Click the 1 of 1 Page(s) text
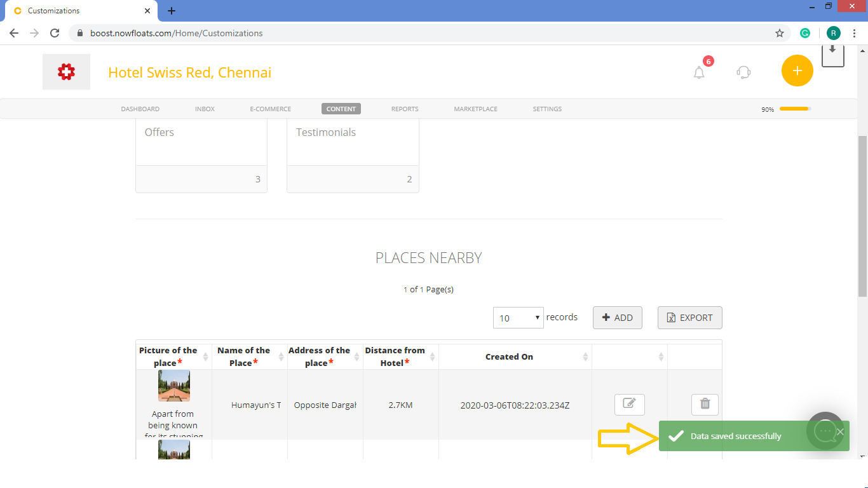This screenshot has height=488, width=868. click(428, 289)
